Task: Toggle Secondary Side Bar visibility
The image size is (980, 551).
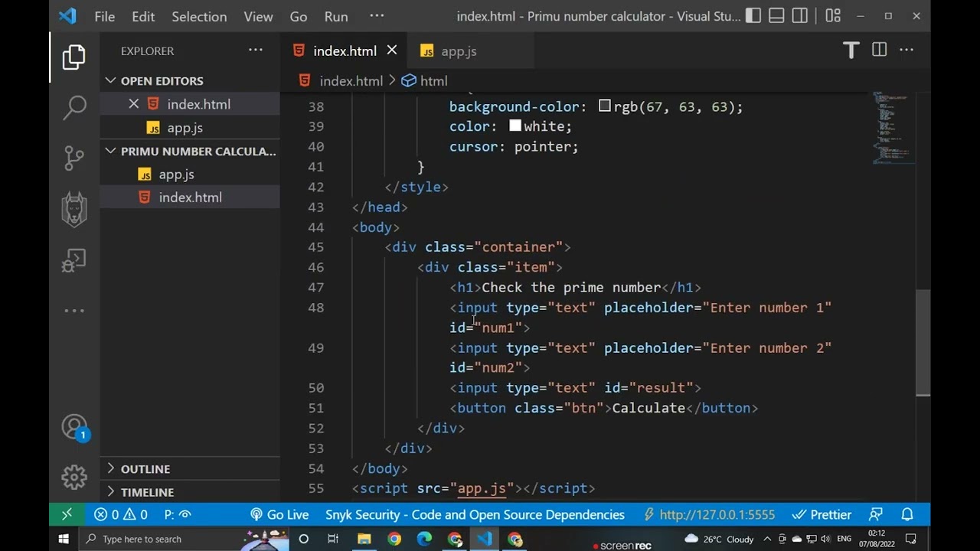Action: tap(799, 16)
